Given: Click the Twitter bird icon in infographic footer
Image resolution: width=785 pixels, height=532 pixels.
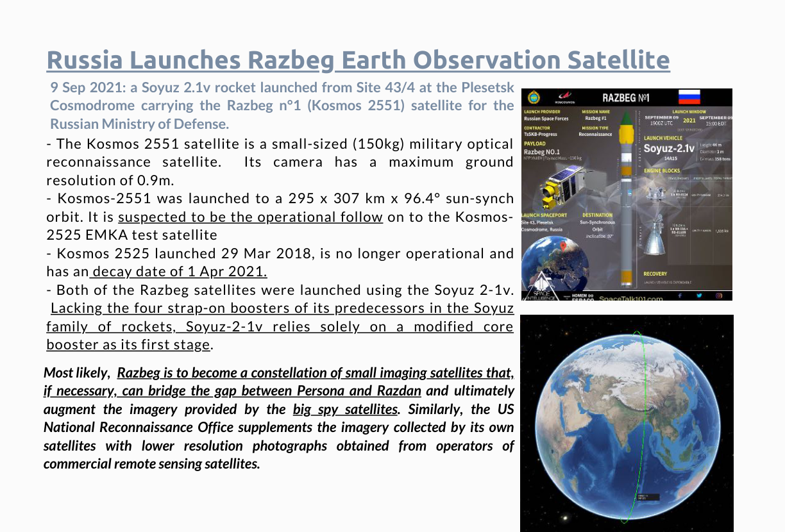Looking at the screenshot, I should 699,295.
